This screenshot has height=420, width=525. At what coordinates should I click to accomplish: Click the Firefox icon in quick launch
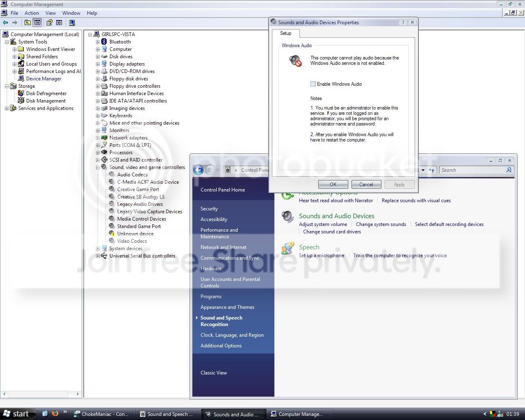(55, 414)
